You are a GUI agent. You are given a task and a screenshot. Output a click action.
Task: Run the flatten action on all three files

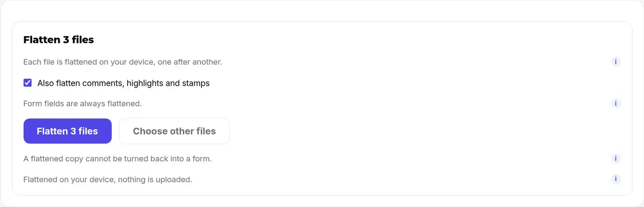(68, 131)
